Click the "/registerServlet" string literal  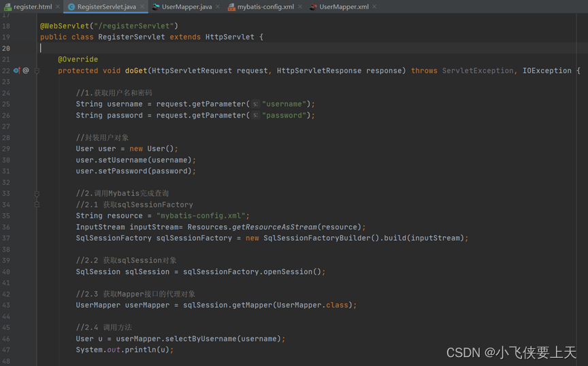[x=134, y=26]
